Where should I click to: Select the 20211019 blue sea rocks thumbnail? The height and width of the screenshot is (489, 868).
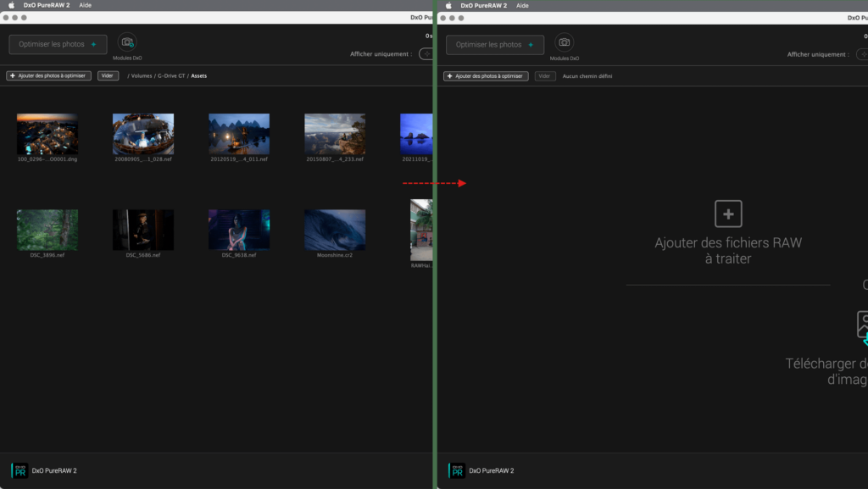(416, 134)
